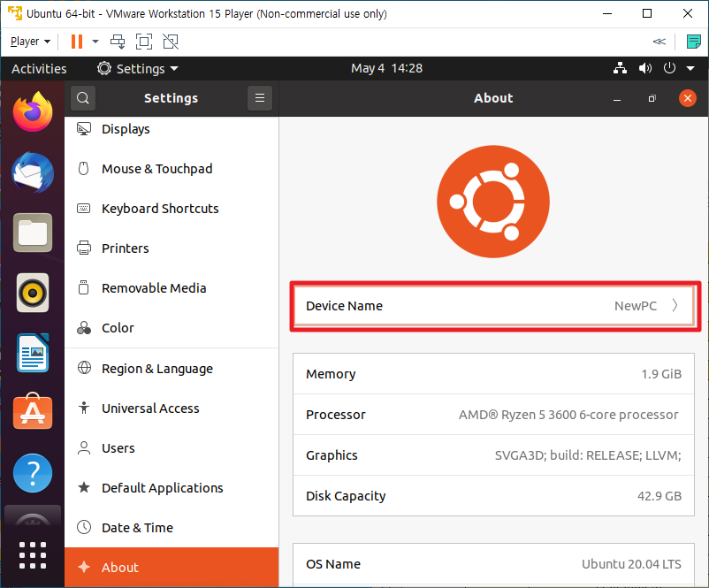Open Universal Access settings

[x=172, y=409]
